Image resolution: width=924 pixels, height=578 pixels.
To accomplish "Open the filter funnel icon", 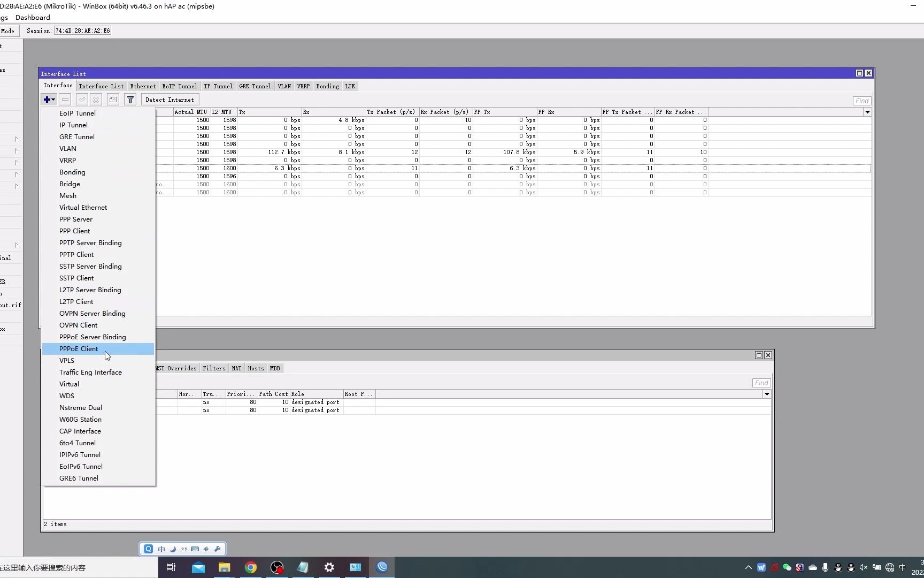I will pos(130,100).
